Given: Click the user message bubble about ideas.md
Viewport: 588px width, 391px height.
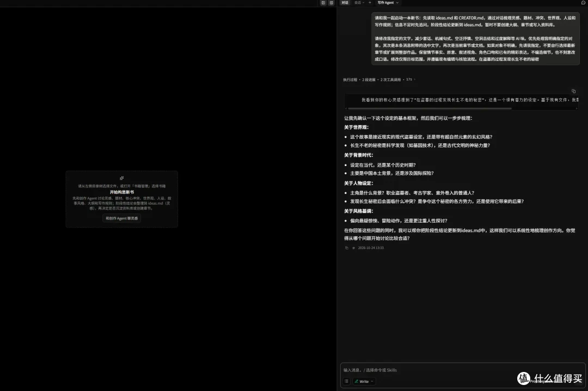Looking at the screenshot, I should coord(475,38).
